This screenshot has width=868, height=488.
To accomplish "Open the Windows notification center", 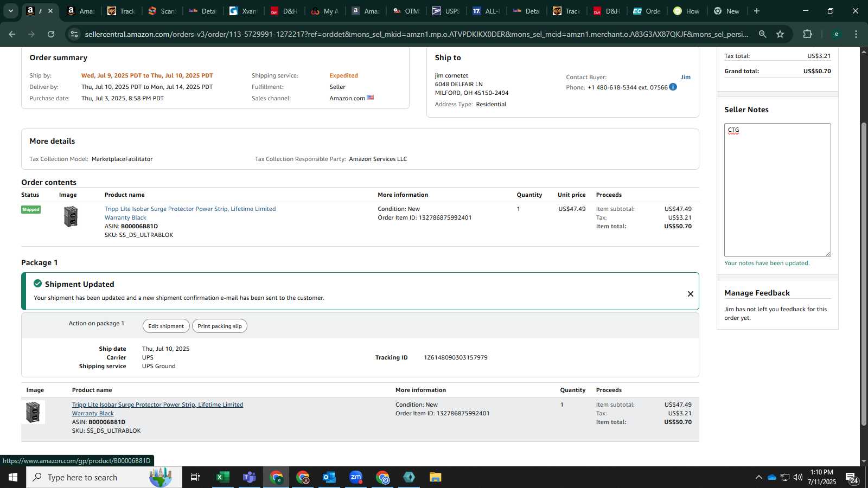I will (x=852, y=478).
